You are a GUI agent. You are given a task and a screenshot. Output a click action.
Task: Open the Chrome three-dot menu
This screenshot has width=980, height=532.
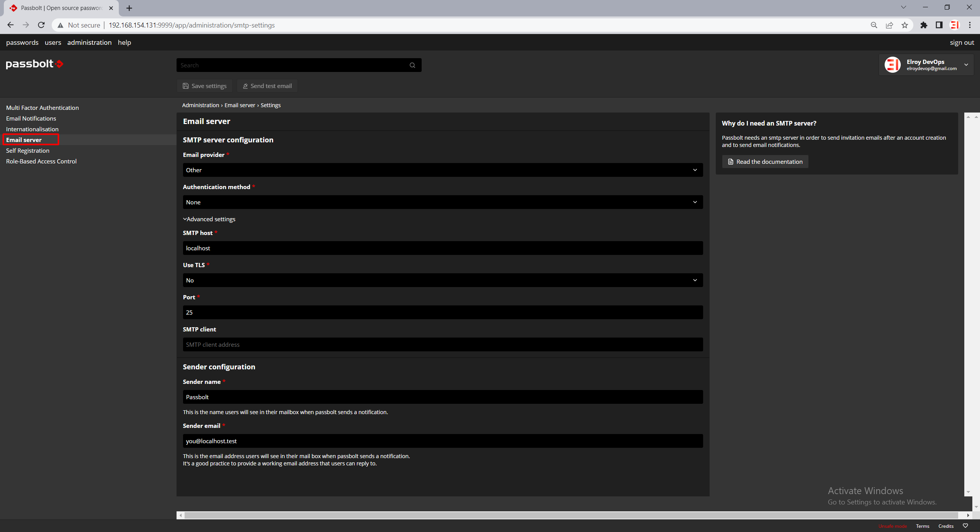pos(970,25)
